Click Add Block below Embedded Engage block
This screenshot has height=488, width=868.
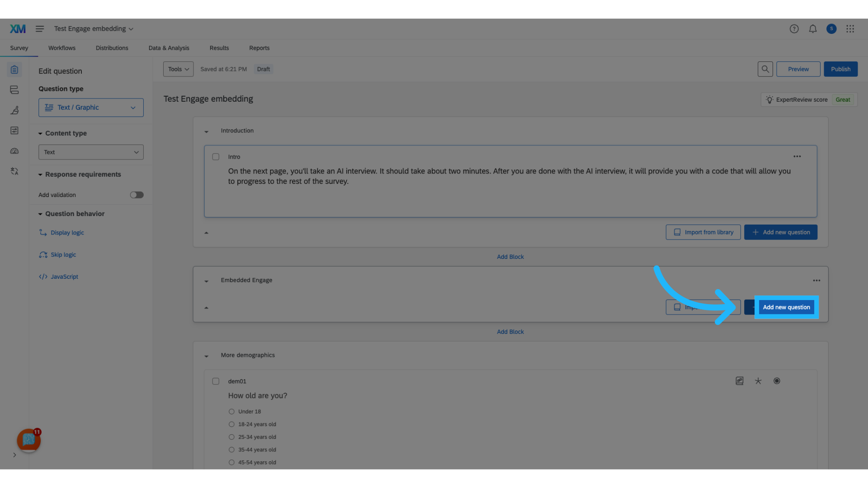pos(510,332)
